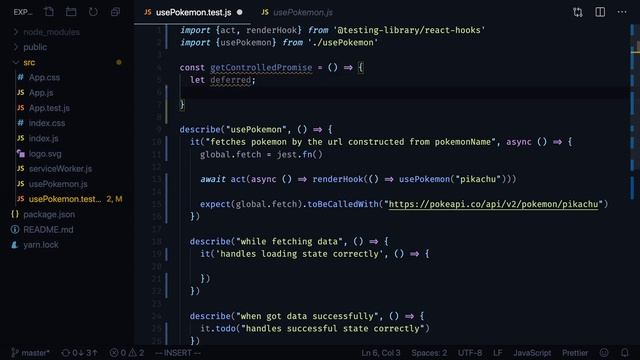Change the JavaScript language mode
This screenshot has width=640, height=360.
532,353
